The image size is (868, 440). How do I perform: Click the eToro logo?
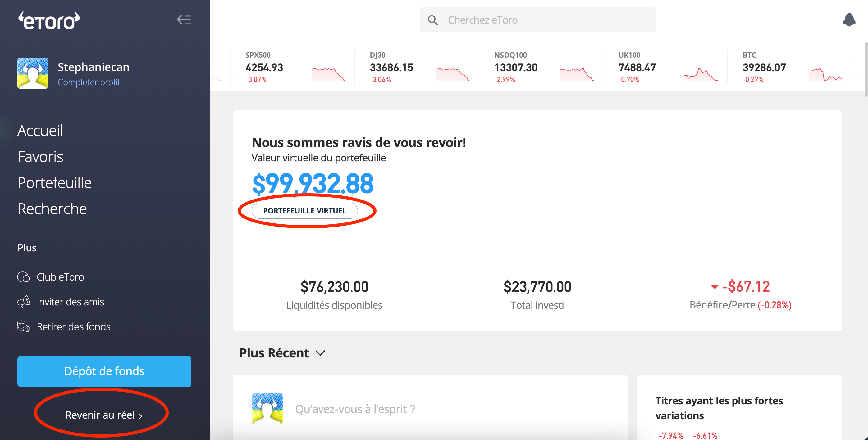[x=49, y=20]
